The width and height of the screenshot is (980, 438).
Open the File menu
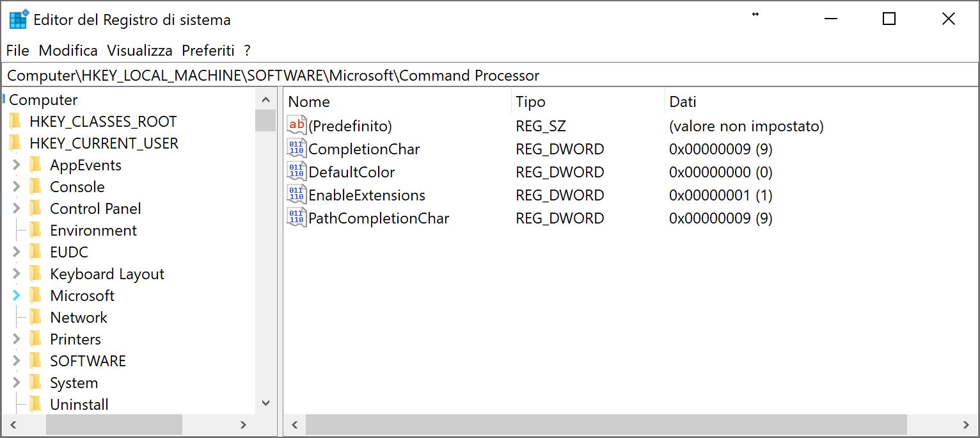point(18,51)
